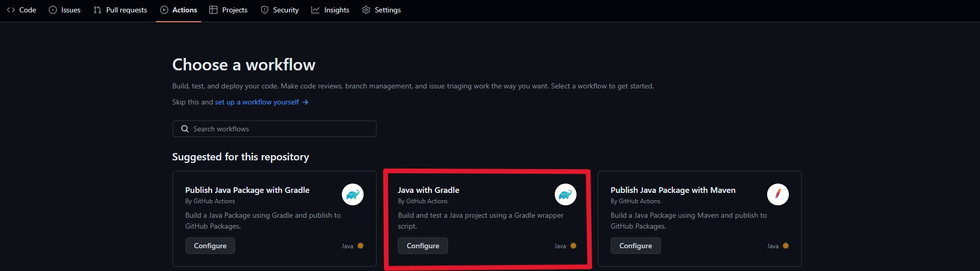Open the Security tab

(280, 10)
